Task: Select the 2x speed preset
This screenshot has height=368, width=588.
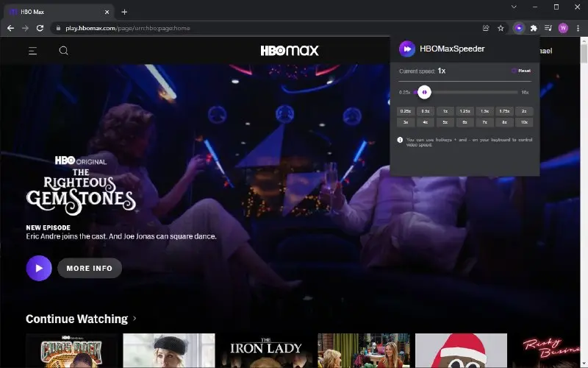Action: pos(524,111)
